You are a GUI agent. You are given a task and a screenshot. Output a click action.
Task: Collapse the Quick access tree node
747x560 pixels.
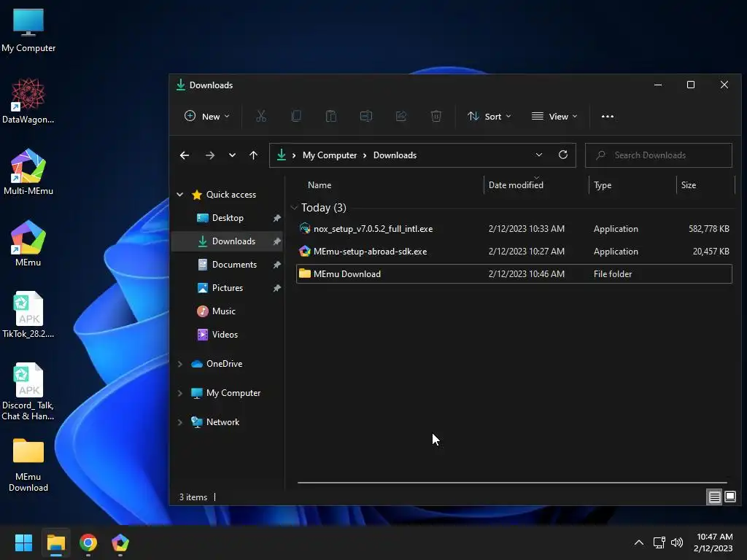pos(180,194)
